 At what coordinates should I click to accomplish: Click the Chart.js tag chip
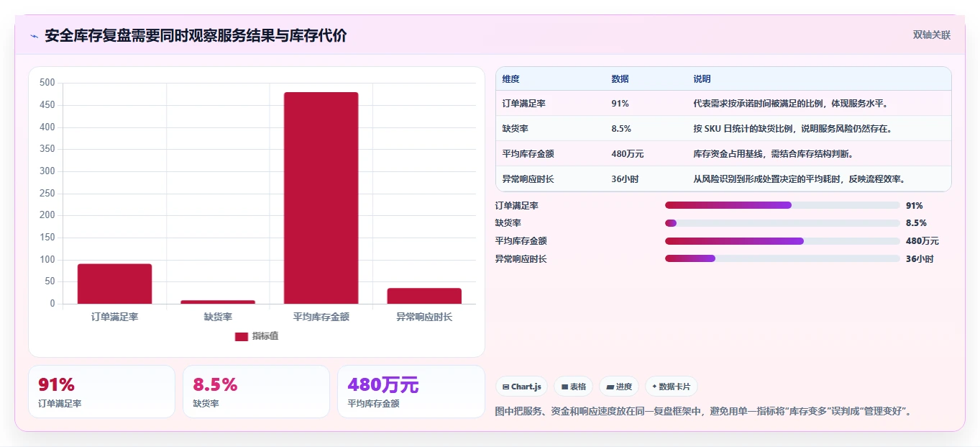click(x=521, y=387)
